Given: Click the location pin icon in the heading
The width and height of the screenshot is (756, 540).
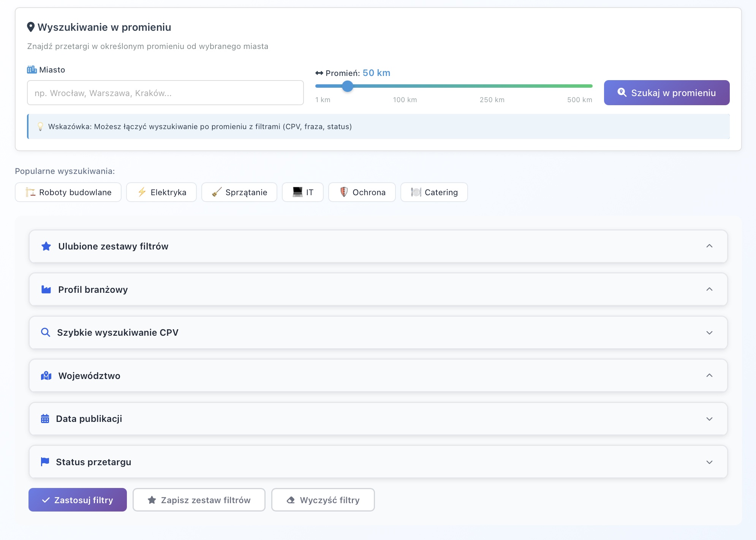Looking at the screenshot, I should tap(31, 27).
